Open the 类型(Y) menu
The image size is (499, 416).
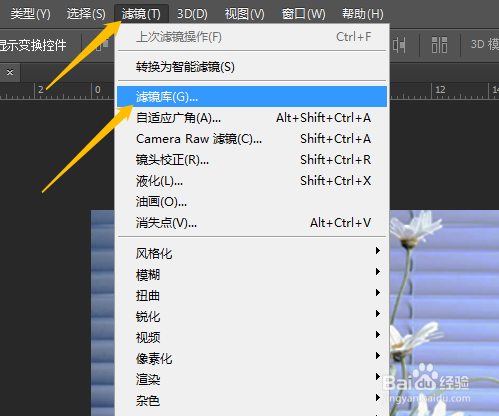(30, 14)
